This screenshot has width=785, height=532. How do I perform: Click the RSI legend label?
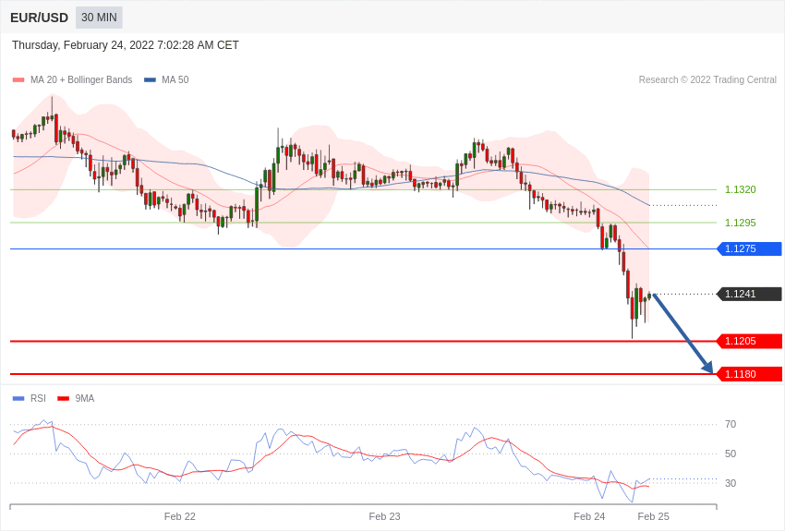pyautogui.click(x=38, y=399)
